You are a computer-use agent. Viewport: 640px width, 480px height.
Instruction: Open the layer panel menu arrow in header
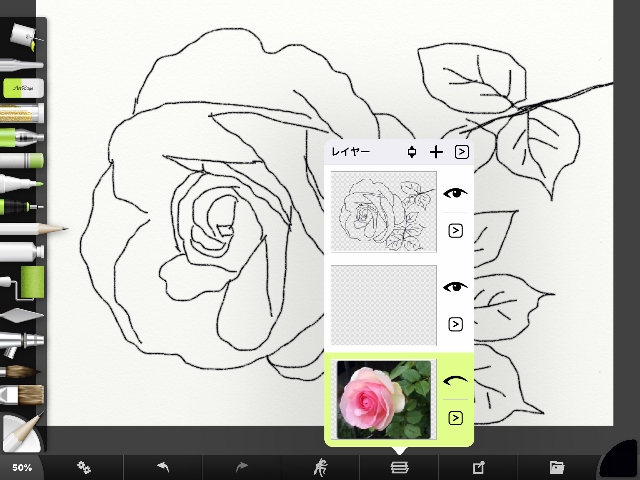462,152
